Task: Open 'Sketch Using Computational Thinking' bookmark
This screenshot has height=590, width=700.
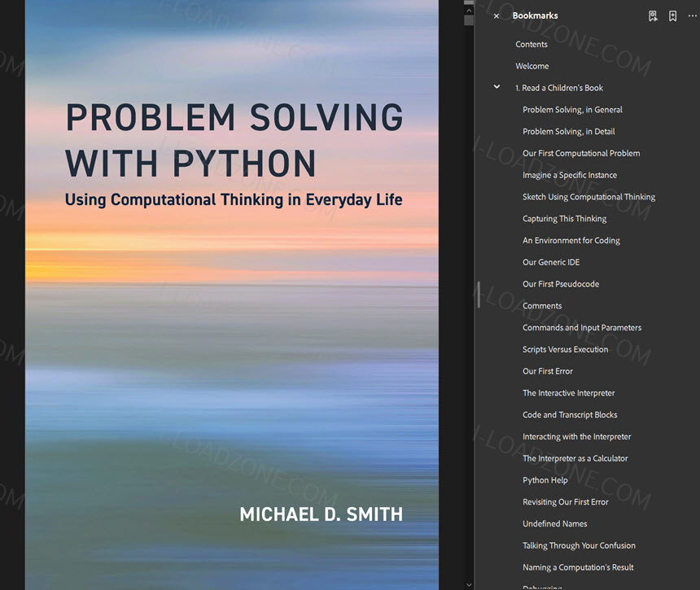Action: click(x=588, y=197)
